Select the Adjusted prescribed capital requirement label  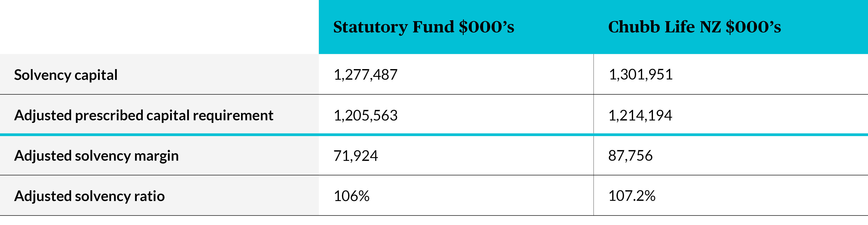coord(144,115)
